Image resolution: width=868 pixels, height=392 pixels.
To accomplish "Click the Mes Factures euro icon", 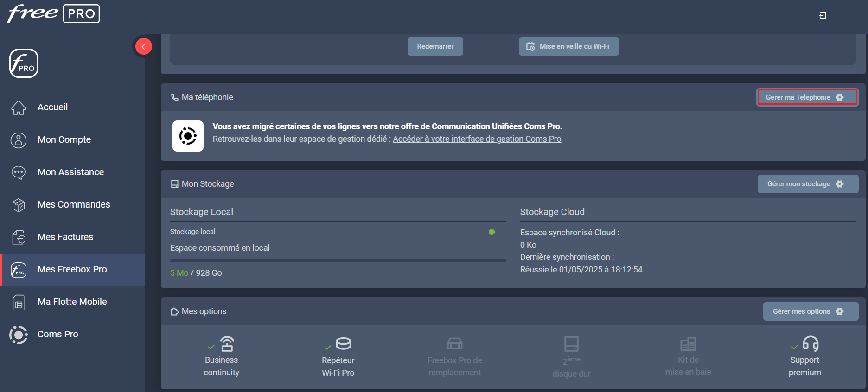I will (x=19, y=237).
